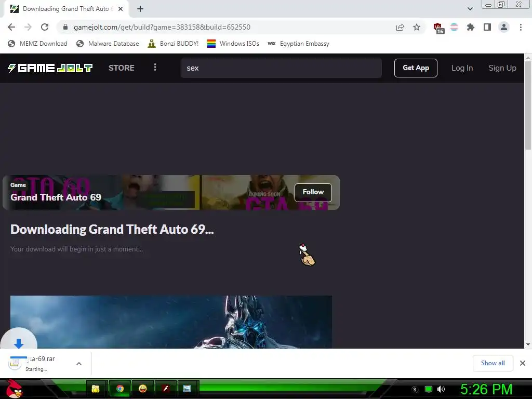Open the Extensions puzzle menu

point(471,27)
